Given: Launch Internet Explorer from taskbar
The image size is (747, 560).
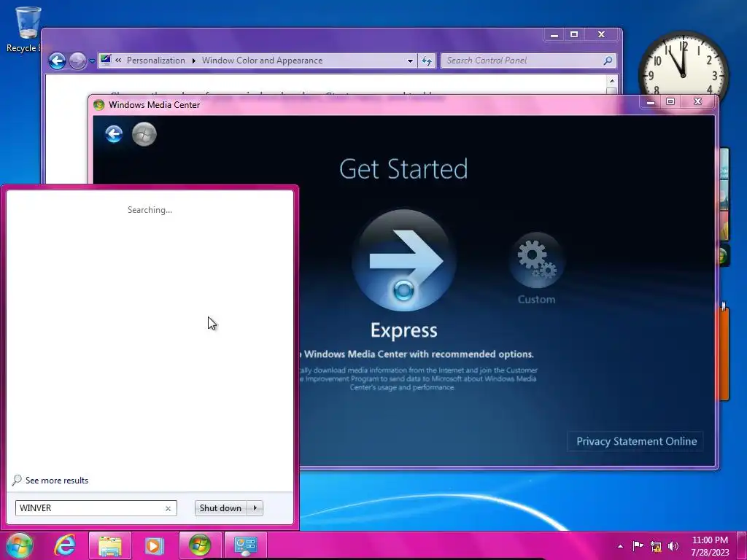Looking at the screenshot, I should click(x=65, y=545).
